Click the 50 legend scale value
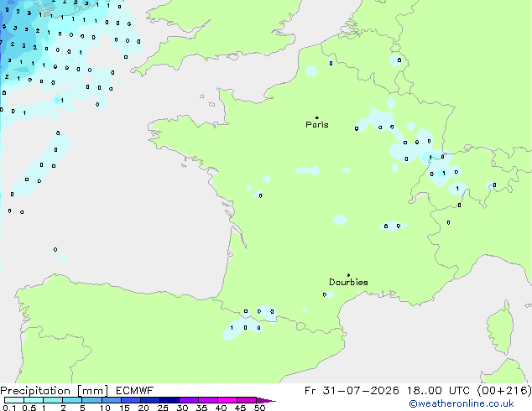The width and height of the screenshot is (532, 411). tap(259, 408)
